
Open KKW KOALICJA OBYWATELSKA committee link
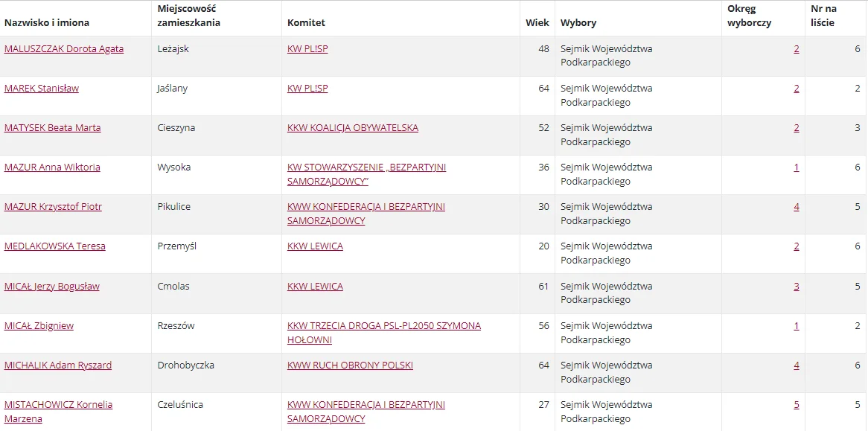pos(353,128)
